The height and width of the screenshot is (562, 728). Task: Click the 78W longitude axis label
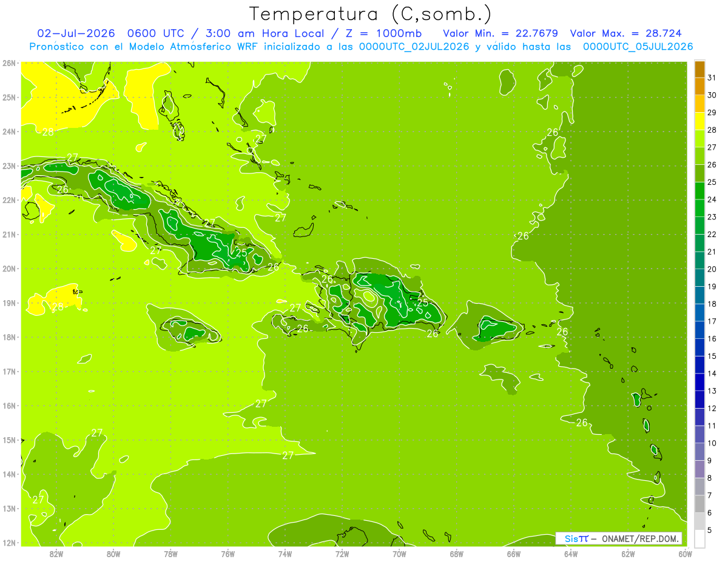[x=170, y=554]
